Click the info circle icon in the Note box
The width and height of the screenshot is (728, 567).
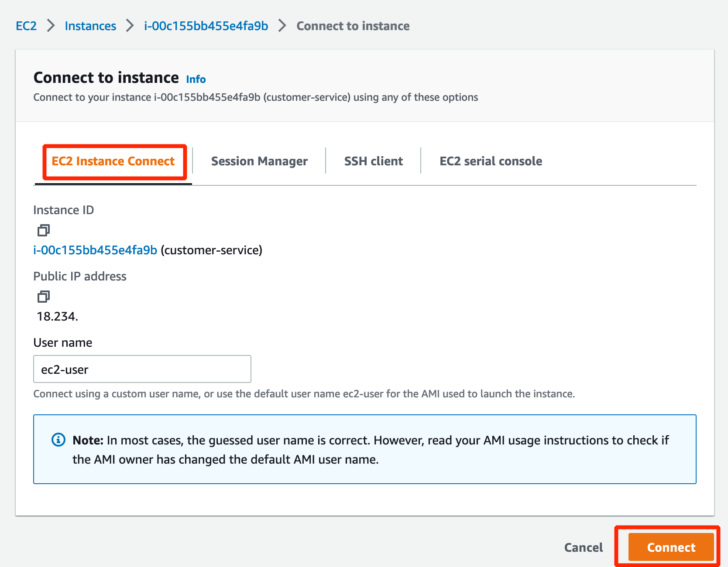(58, 440)
